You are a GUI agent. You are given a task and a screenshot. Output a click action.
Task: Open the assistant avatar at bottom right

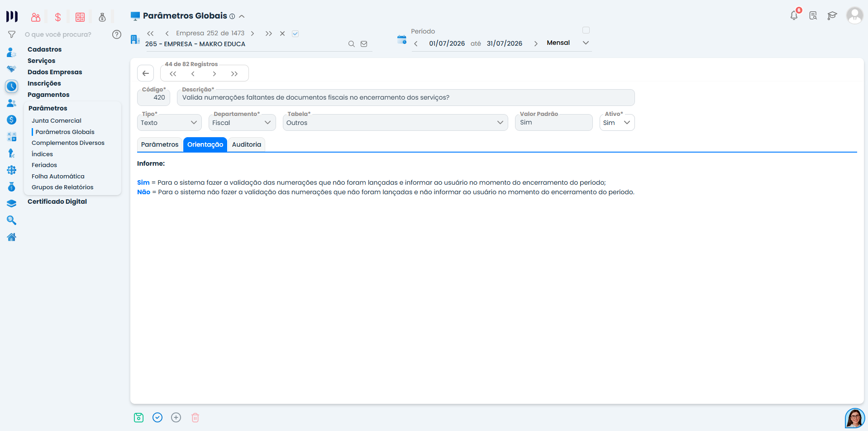[x=854, y=418]
